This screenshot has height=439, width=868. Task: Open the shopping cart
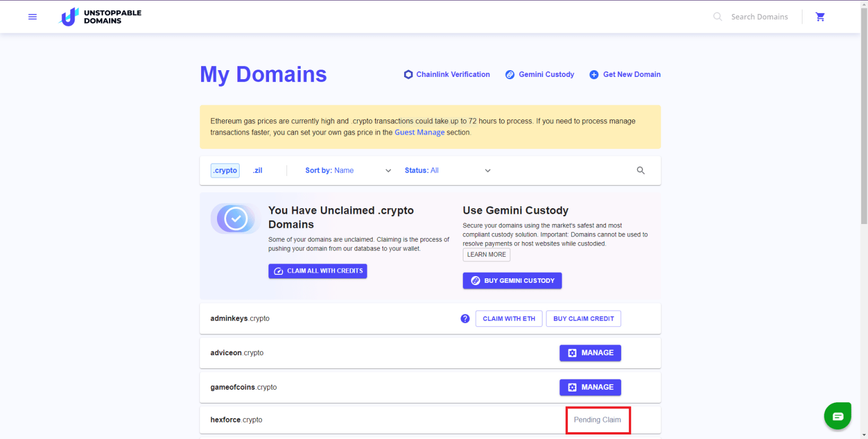820,16
